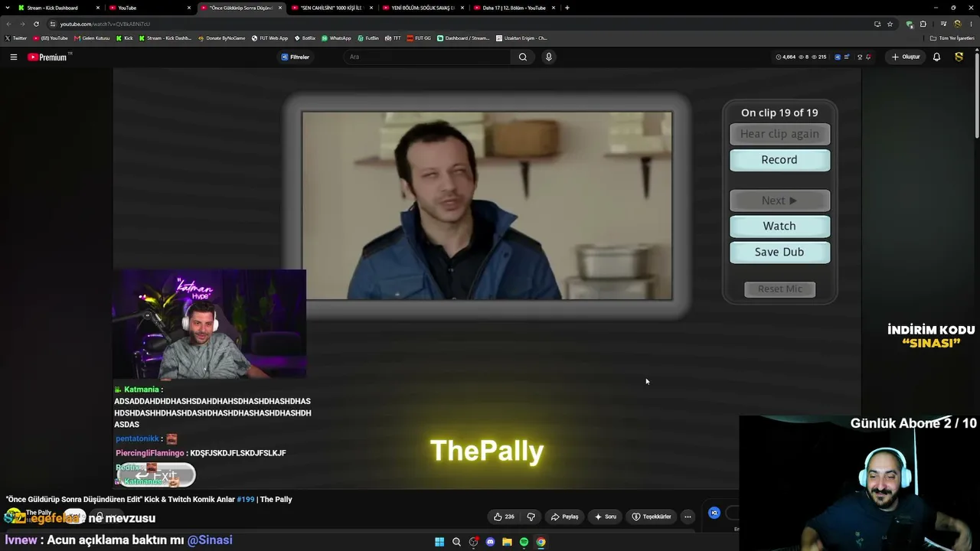This screenshot has height=551, width=980.
Task: Open the FUT GG bookmark
Action: (x=419, y=37)
